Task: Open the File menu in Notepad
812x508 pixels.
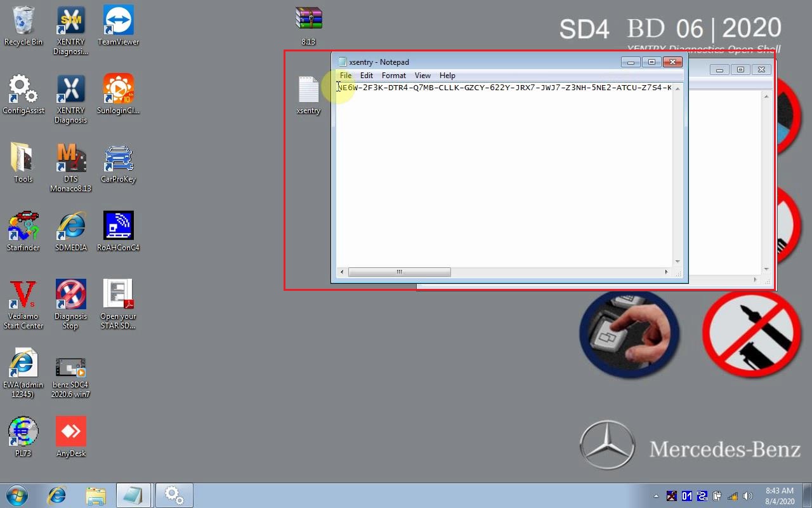Action: coord(346,76)
